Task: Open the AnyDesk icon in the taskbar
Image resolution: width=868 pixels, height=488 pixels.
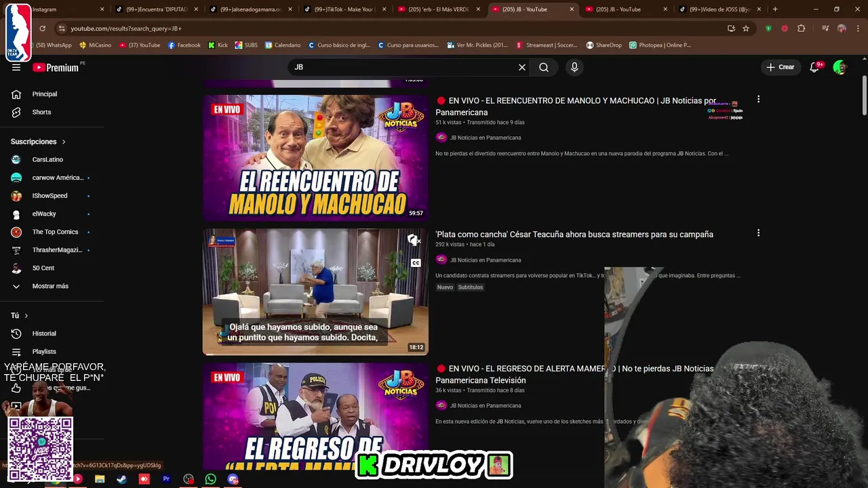Action: coord(144,479)
